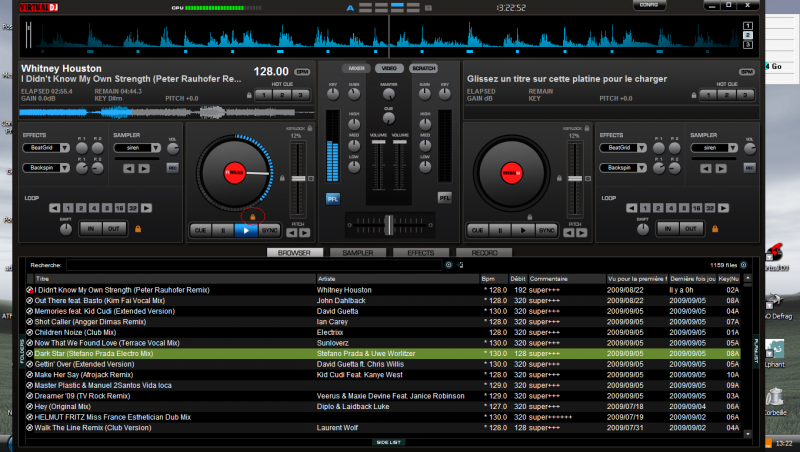Set left deck loop length to 32
The width and height of the screenshot is (800, 452).
point(133,208)
